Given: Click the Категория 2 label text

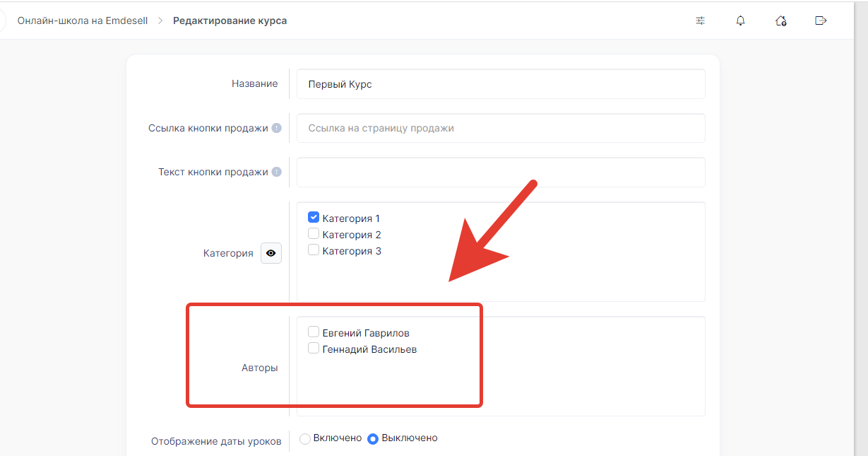Looking at the screenshot, I should point(352,235).
